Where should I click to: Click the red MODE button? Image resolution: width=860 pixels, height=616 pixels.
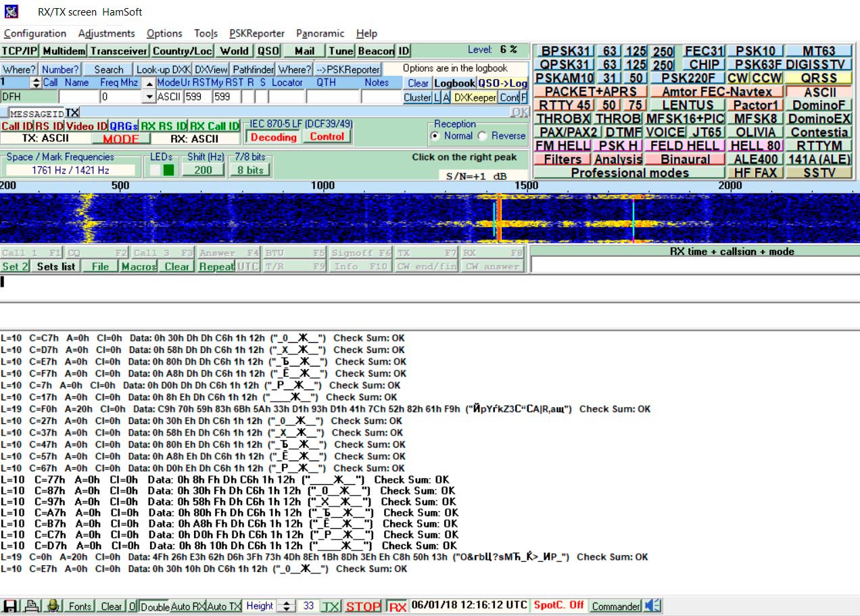tap(120, 139)
